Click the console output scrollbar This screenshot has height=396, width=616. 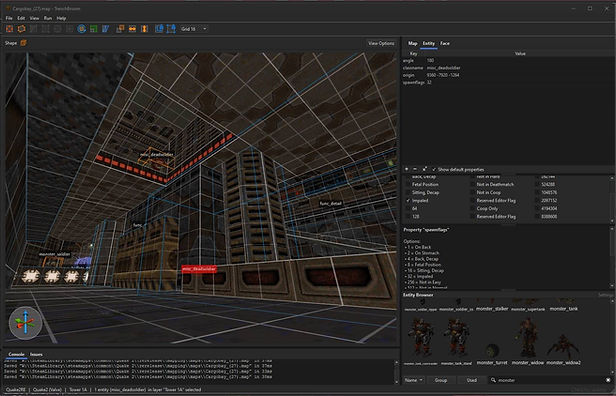click(396, 372)
